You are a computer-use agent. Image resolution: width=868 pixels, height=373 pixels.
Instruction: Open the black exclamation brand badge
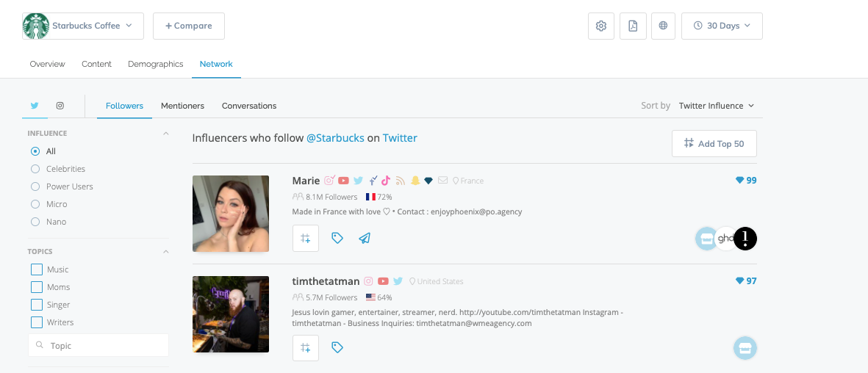pos(745,239)
